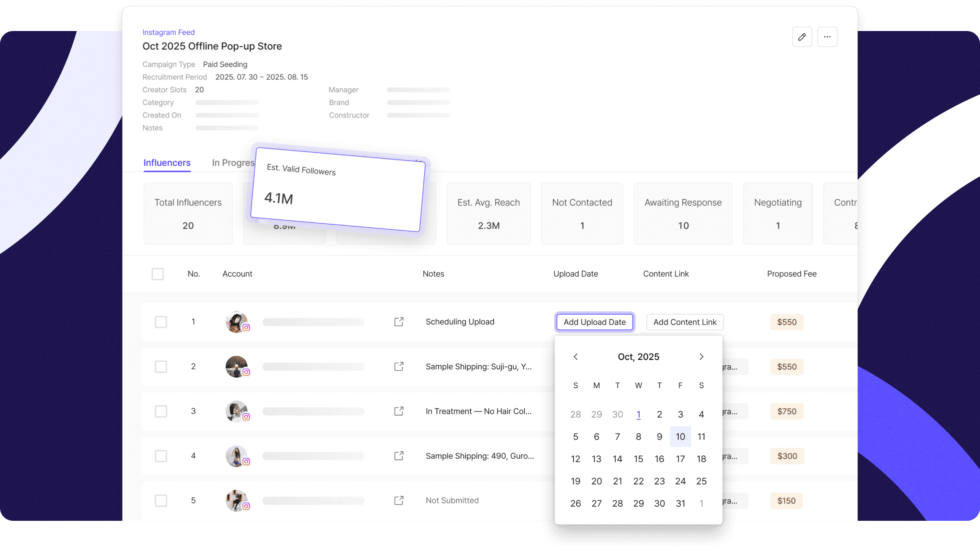The image size is (980, 551).
Task: Open external link icon for row 2
Action: pyautogui.click(x=399, y=367)
